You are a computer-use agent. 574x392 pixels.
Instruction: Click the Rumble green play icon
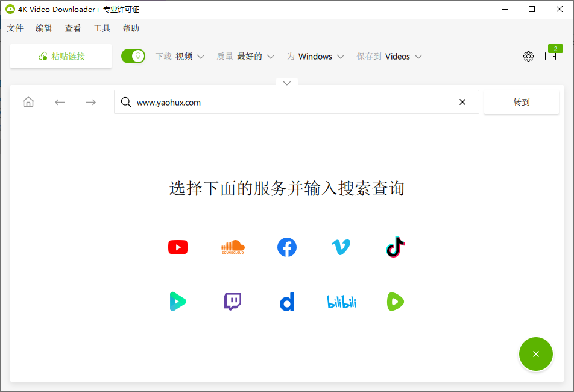(x=395, y=301)
